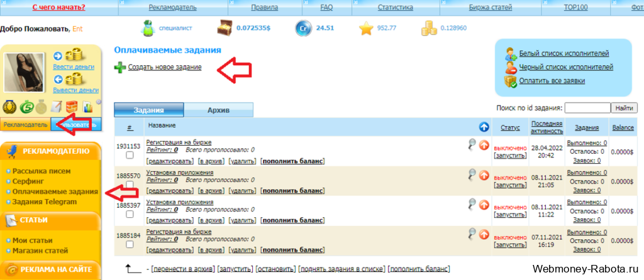Open Магазин статей in sidebar
This screenshot has height=280, width=644.
click(x=40, y=250)
